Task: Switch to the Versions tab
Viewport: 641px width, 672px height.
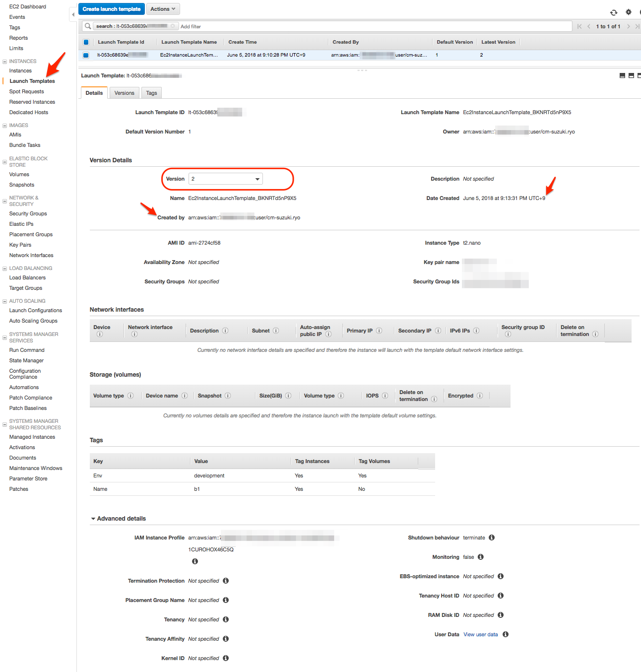Action: pyautogui.click(x=124, y=92)
